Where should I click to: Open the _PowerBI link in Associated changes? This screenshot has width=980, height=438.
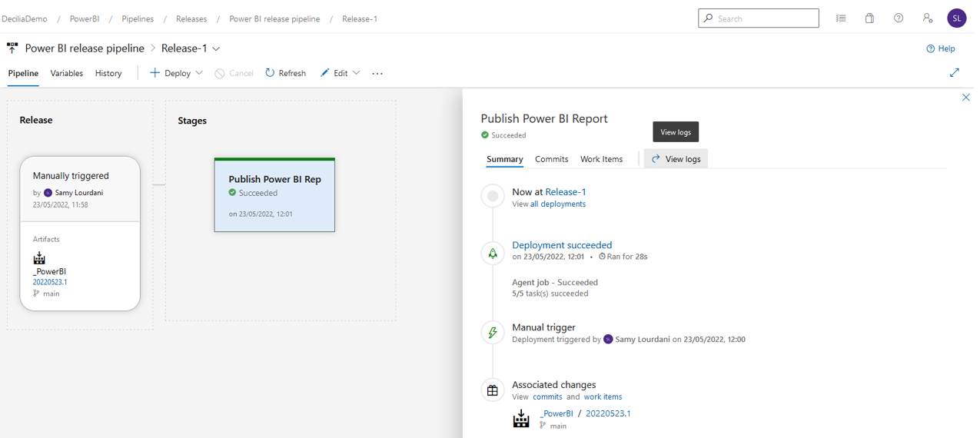point(556,413)
